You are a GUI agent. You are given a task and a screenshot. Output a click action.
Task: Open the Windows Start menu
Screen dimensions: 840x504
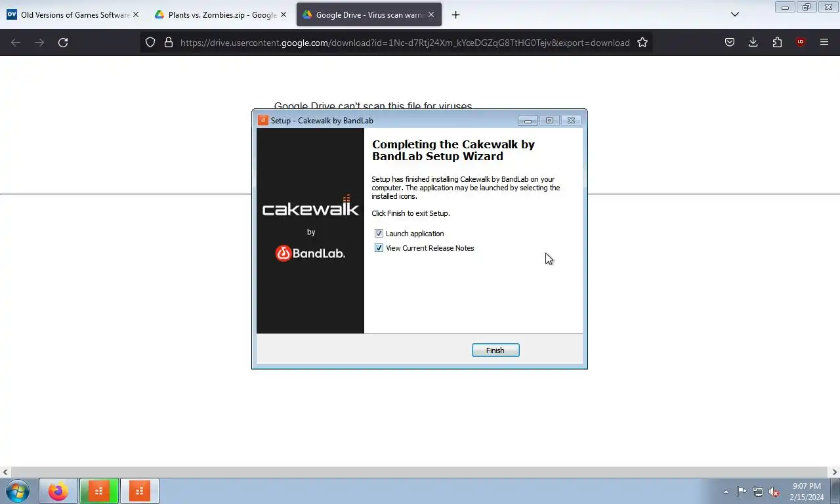pos(17,491)
